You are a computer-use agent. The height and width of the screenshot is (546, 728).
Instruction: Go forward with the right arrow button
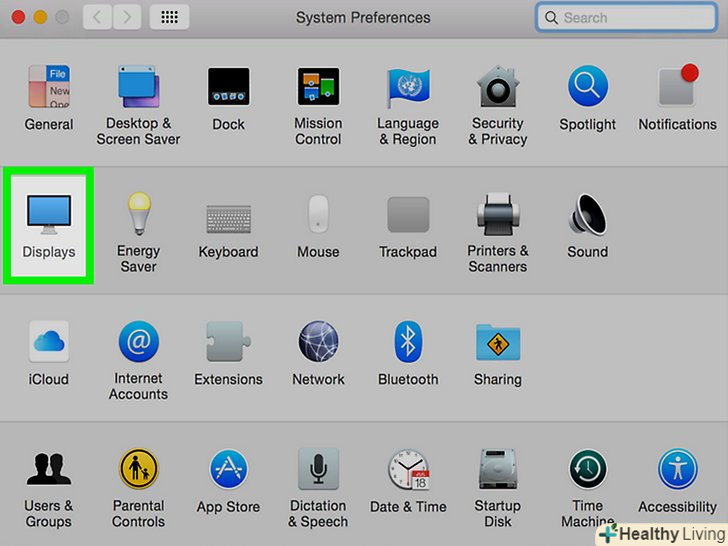127,17
